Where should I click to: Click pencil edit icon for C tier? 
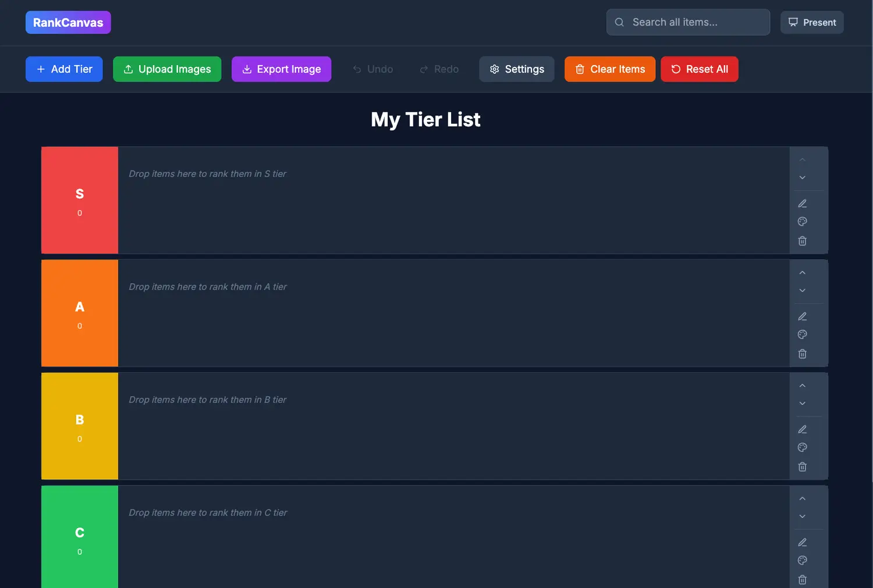(x=802, y=542)
